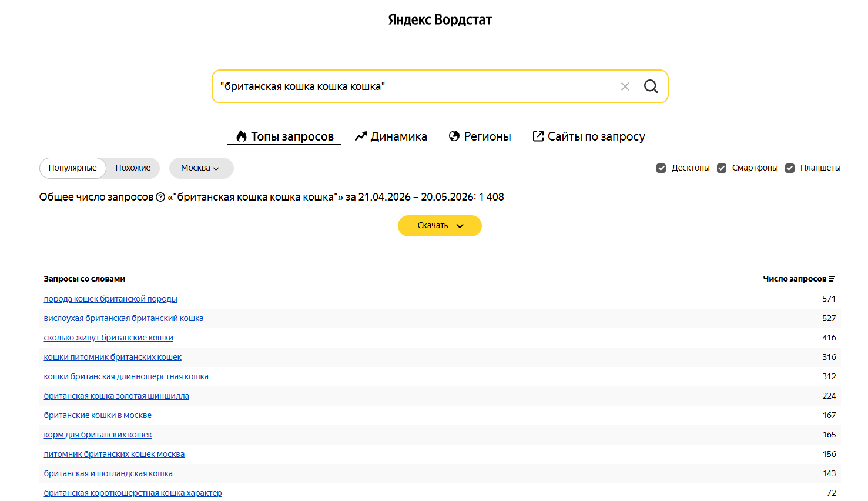Toggle the Смартфоны checkbox
Screen dimensions: 868x501
(722, 168)
